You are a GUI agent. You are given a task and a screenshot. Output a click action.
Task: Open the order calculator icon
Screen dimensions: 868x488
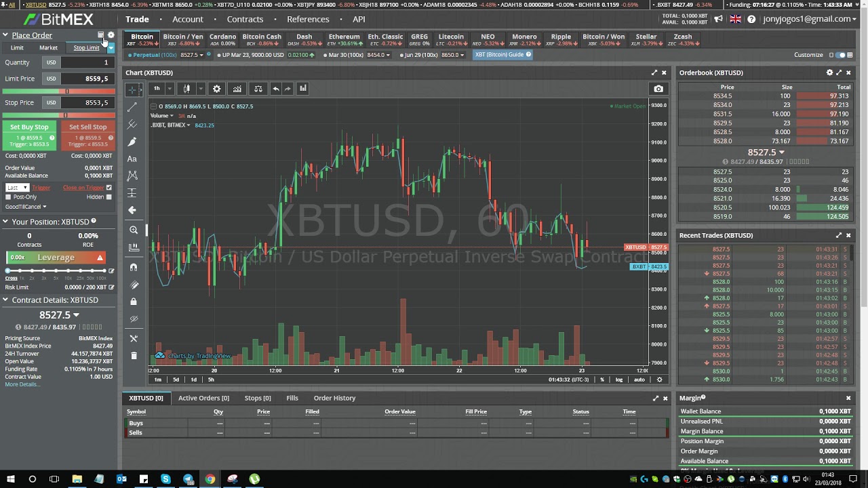coord(101,35)
